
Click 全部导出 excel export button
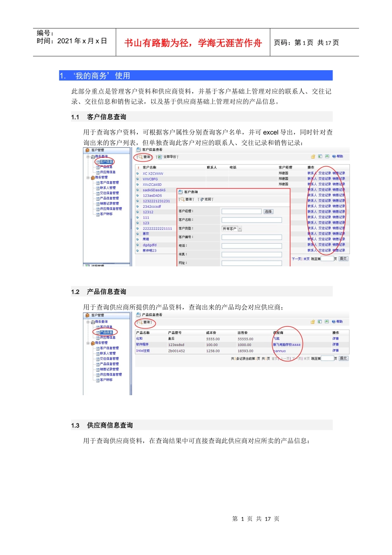(167, 157)
